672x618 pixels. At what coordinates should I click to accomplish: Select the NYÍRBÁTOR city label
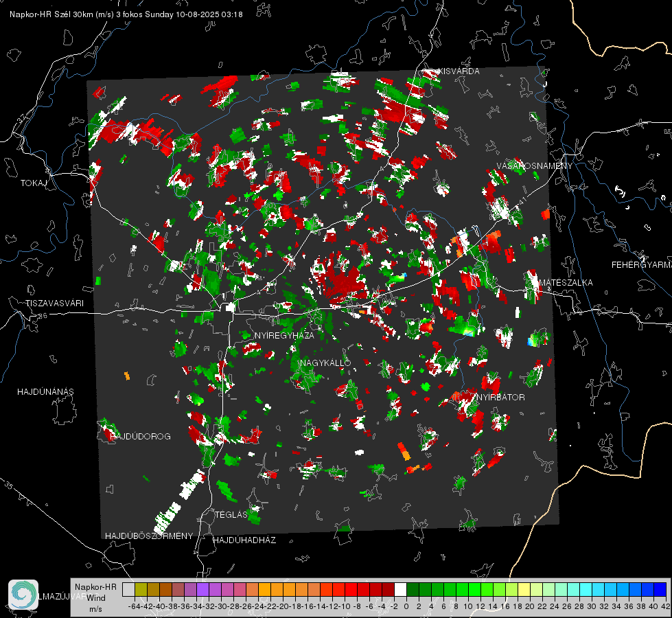(x=500, y=397)
